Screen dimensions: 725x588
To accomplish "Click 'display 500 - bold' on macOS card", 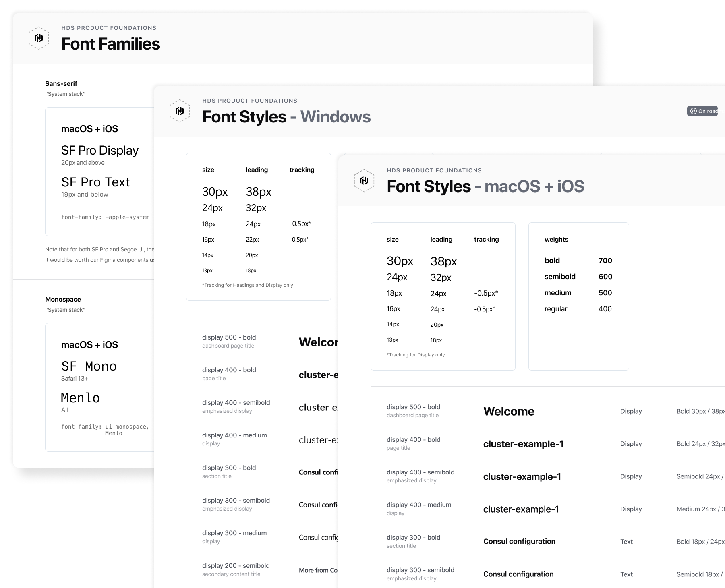I will pos(413,407).
